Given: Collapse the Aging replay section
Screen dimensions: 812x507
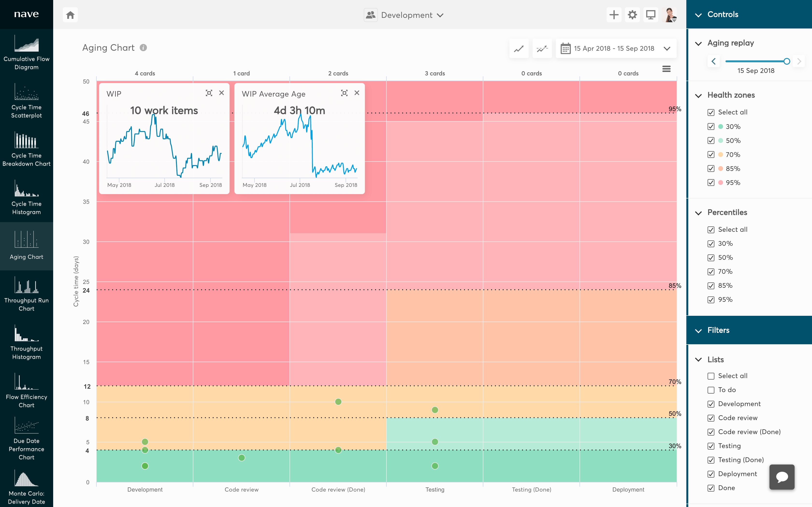Looking at the screenshot, I should pos(699,43).
